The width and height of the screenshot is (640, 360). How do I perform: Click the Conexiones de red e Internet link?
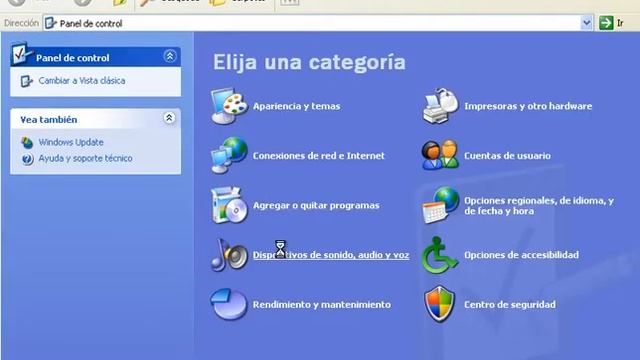[x=318, y=156]
